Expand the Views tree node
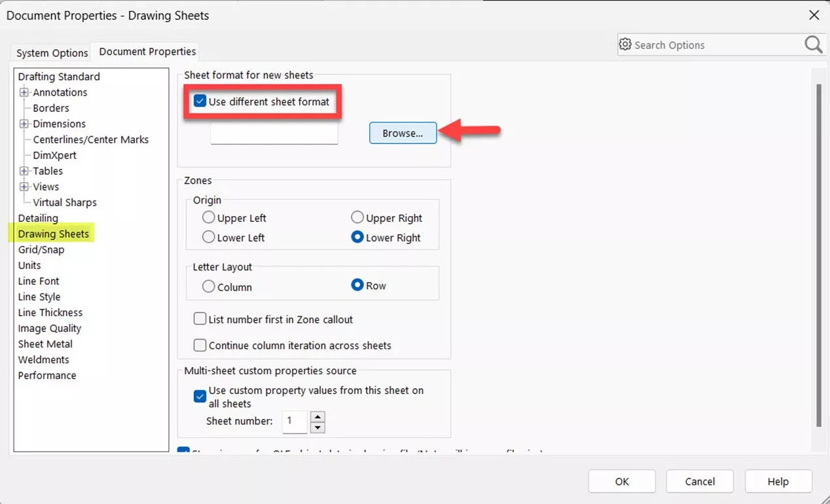 click(x=23, y=187)
